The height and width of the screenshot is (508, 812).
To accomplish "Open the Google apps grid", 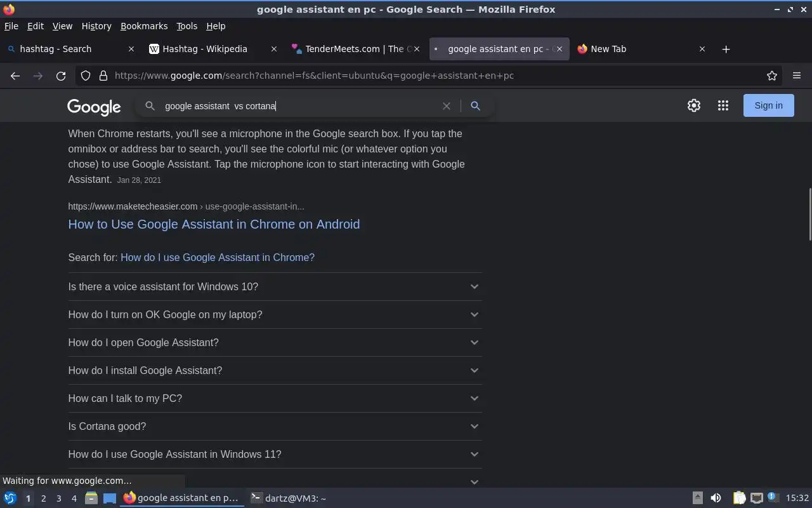I will pos(723,105).
